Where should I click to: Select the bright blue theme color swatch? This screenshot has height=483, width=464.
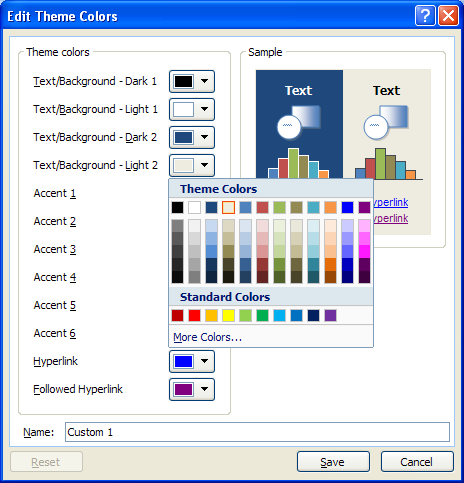pos(347,207)
